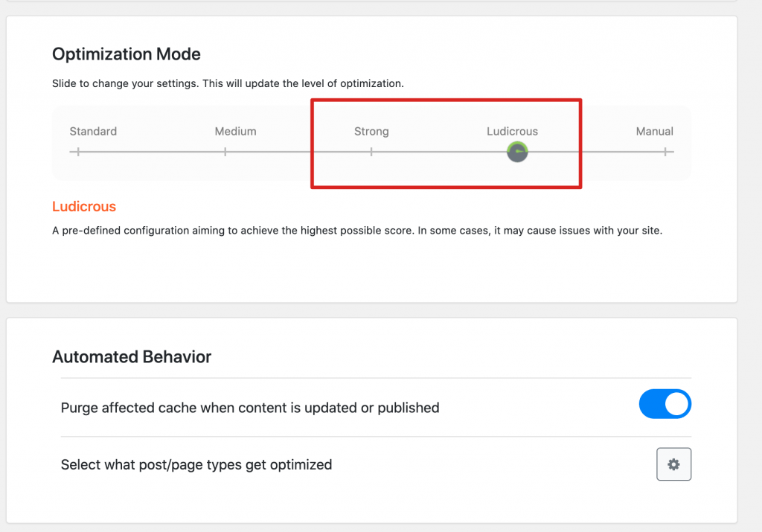
Task: Pick the Strong optimization mode label
Action: point(371,131)
